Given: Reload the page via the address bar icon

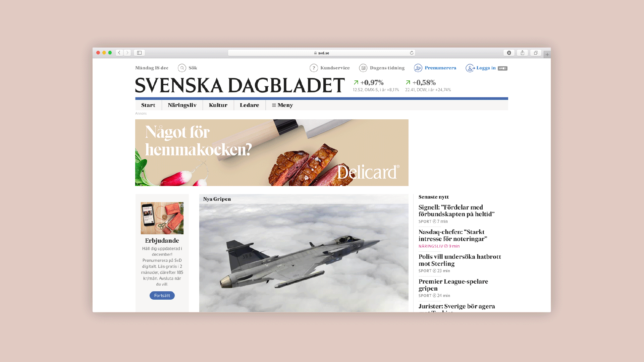Looking at the screenshot, I should coord(412,53).
